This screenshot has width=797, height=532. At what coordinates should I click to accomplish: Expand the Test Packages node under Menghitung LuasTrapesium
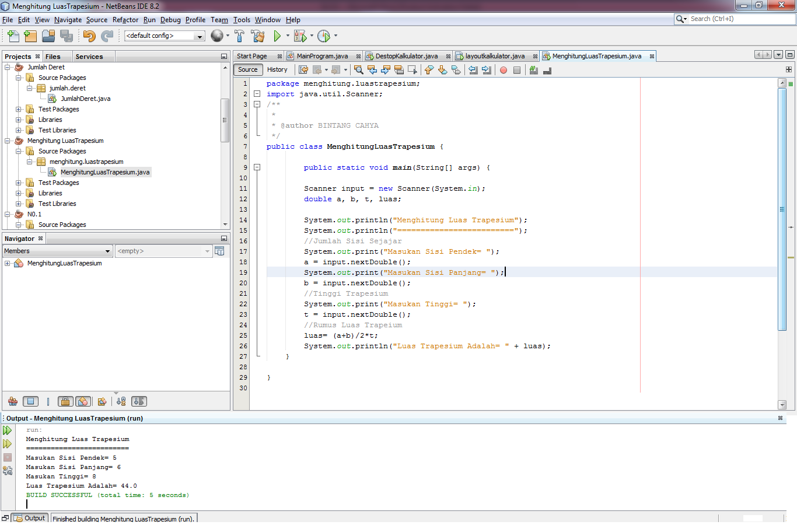point(18,183)
